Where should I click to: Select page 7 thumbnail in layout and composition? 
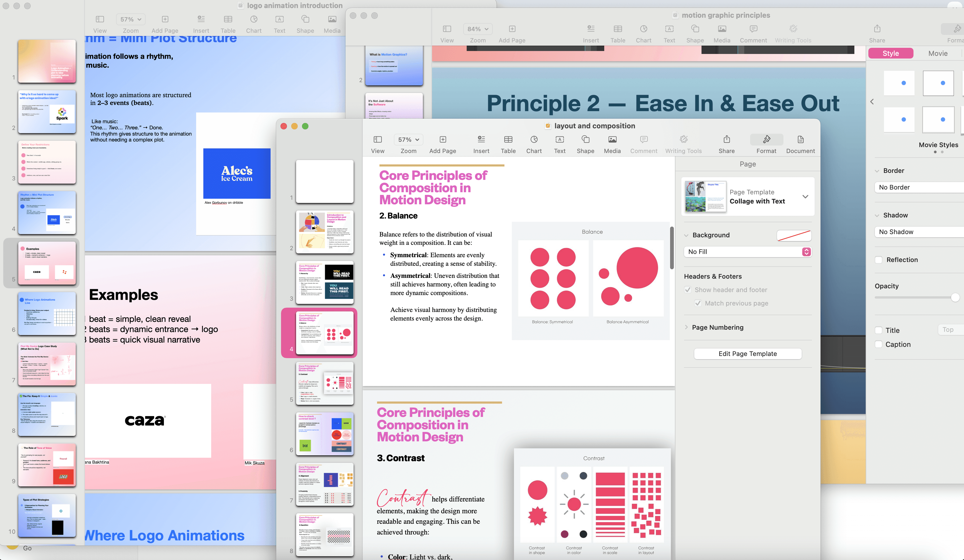click(324, 484)
